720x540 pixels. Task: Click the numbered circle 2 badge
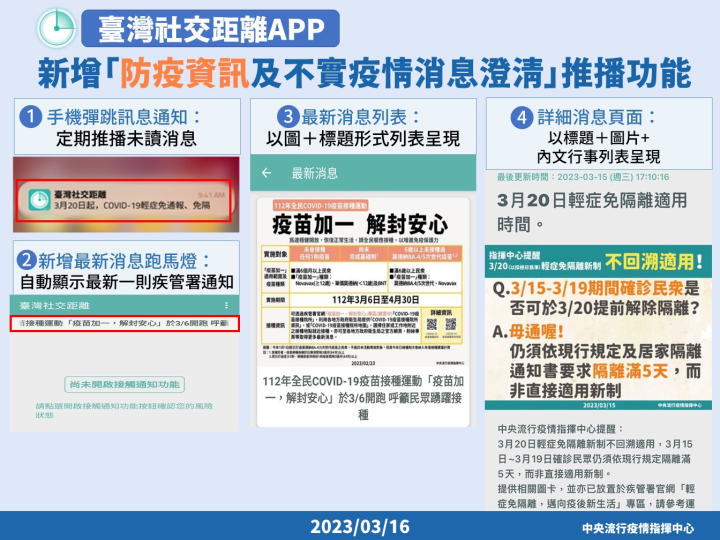(x=32, y=261)
